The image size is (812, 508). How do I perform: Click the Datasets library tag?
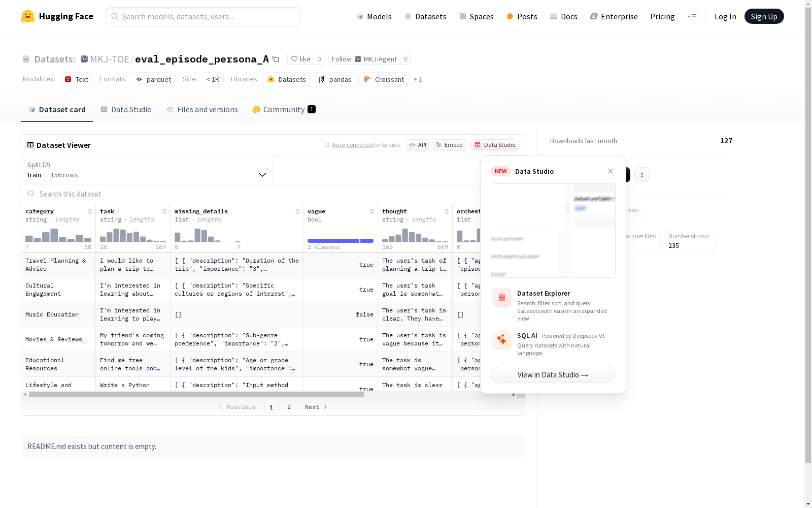(287, 79)
